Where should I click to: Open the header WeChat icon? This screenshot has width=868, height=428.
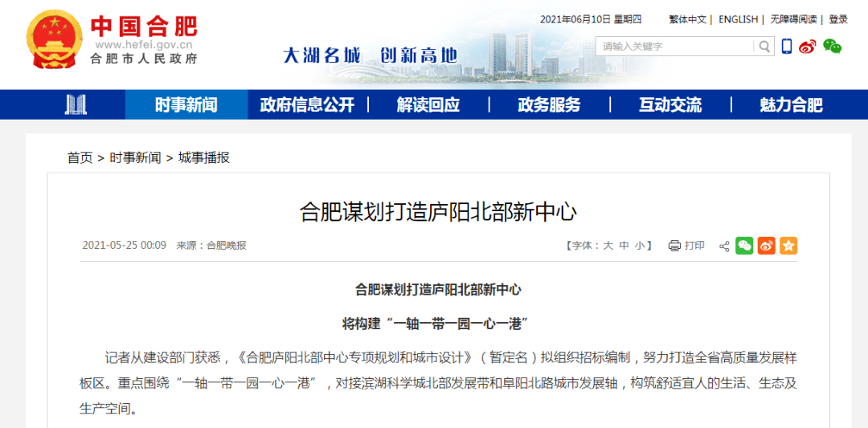click(832, 47)
